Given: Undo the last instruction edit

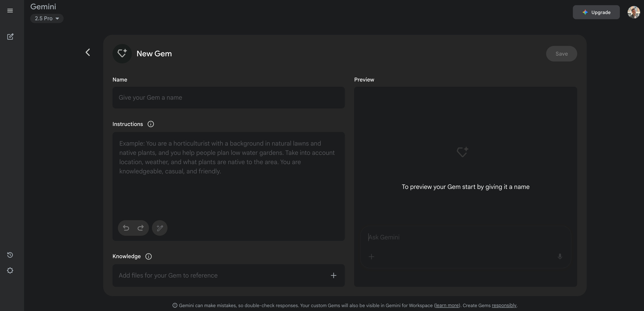Looking at the screenshot, I should (x=126, y=228).
